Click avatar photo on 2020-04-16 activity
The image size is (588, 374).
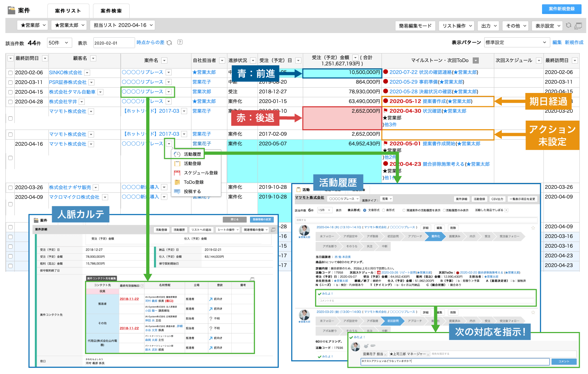(304, 230)
